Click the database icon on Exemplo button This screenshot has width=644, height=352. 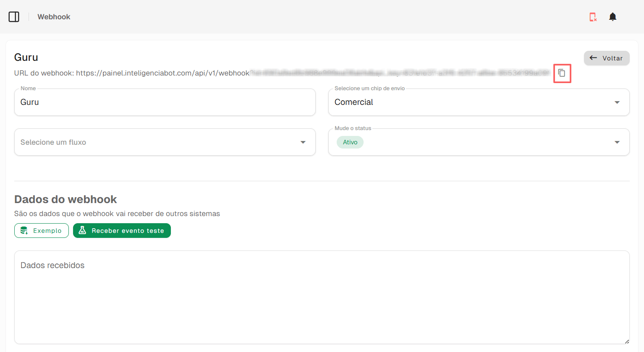click(24, 230)
